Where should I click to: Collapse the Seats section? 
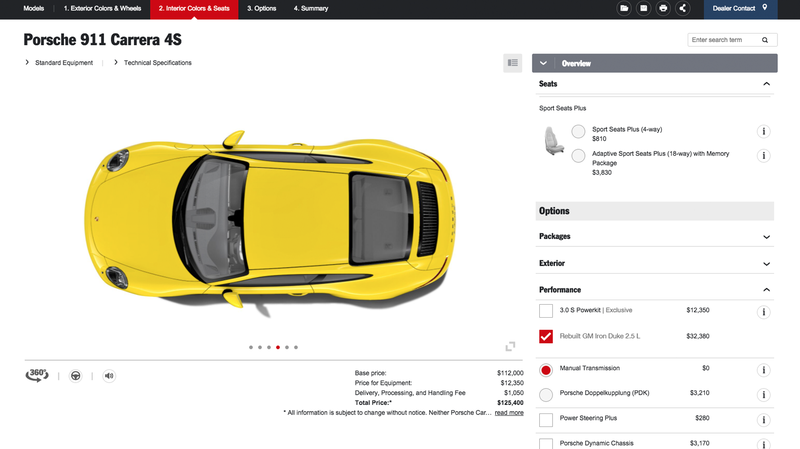(766, 84)
